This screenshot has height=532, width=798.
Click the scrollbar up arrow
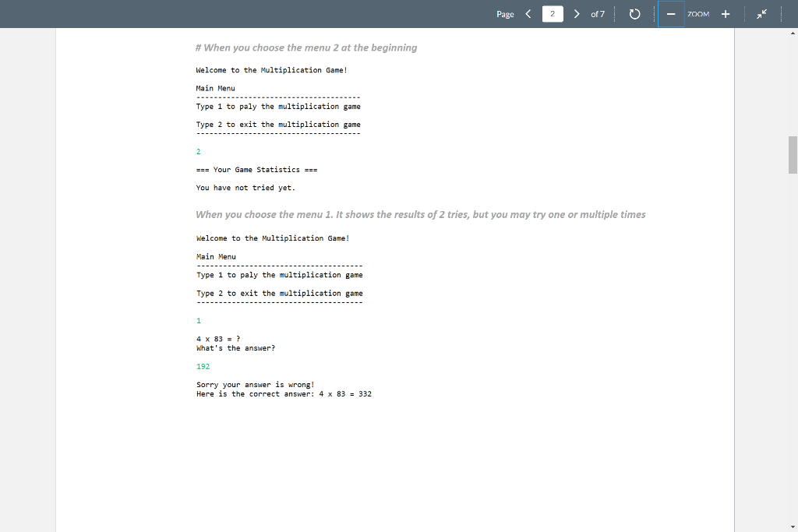coord(793,33)
